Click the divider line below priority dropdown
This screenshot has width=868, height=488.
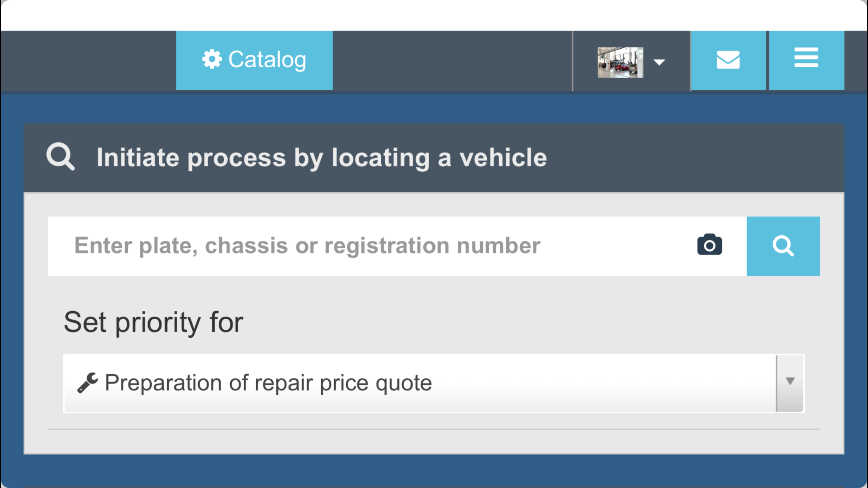click(x=434, y=429)
